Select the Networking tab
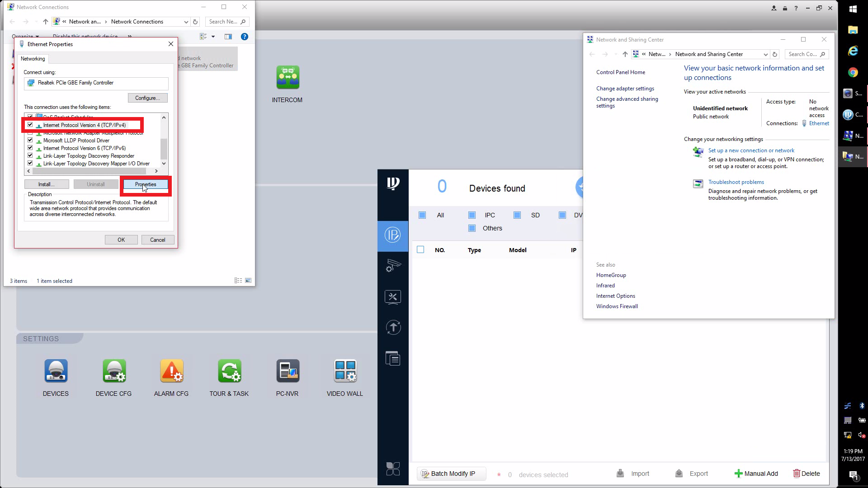 [x=33, y=59]
